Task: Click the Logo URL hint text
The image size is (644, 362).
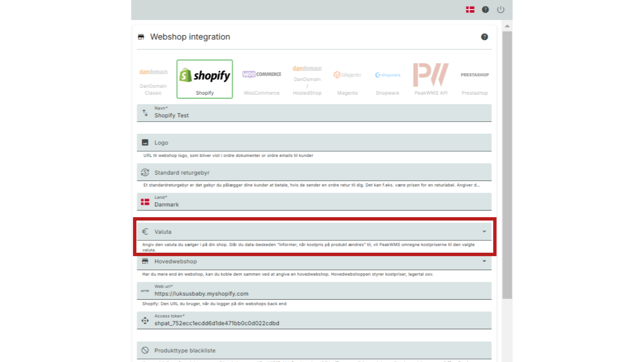Action: click(x=228, y=156)
